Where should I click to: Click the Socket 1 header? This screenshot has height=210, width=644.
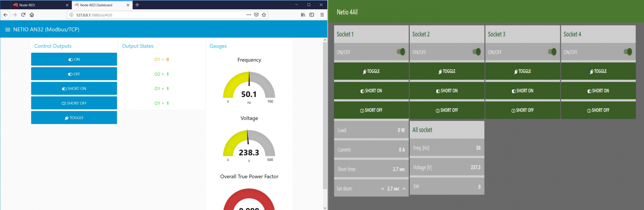pyautogui.click(x=371, y=34)
